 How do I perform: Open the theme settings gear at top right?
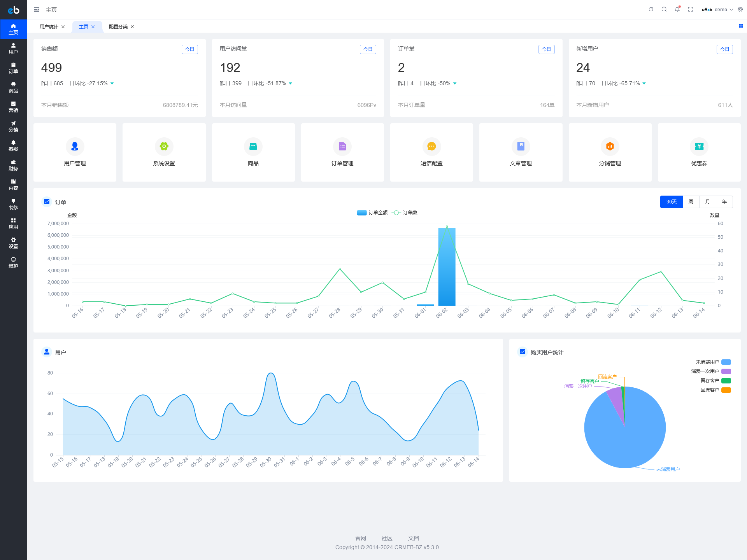740,9
